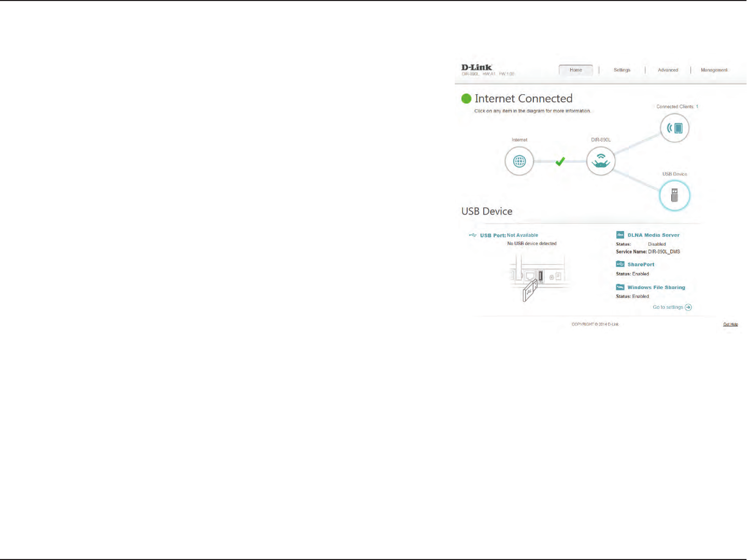Click the DLNA Media Server icon
747x560 pixels.
[x=620, y=235]
